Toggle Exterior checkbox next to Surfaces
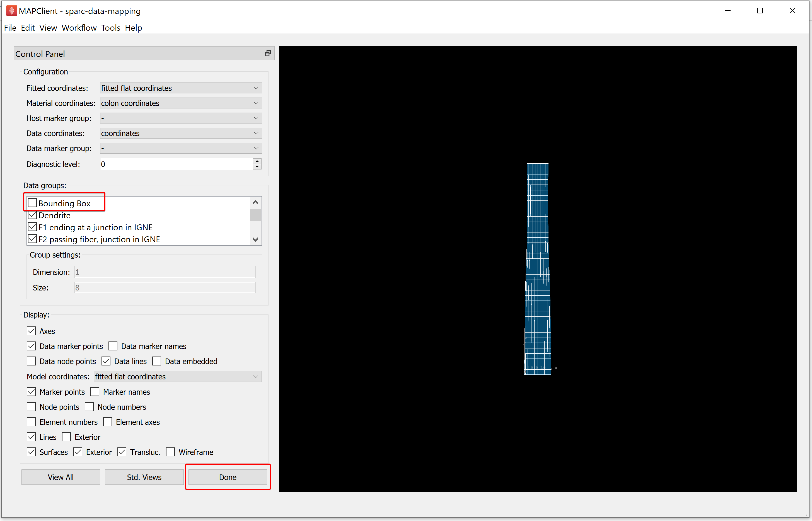Image resolution: width=812 pixels, height=521 pixels. coord(78,452)
